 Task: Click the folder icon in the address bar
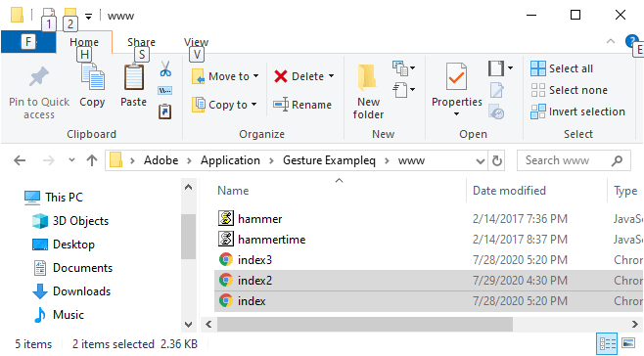click(x=115, y=160)
